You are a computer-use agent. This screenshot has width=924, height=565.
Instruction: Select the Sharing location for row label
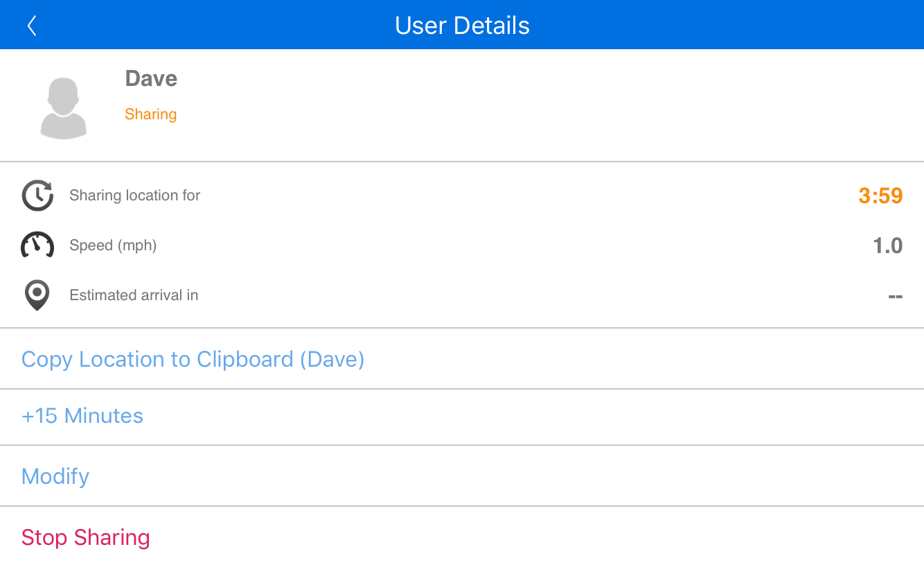tap(135, 195)
